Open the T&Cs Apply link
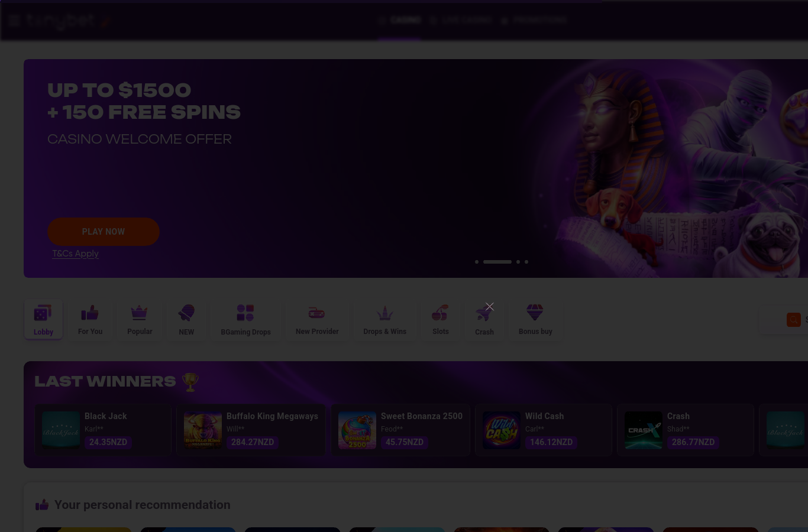 75,254
